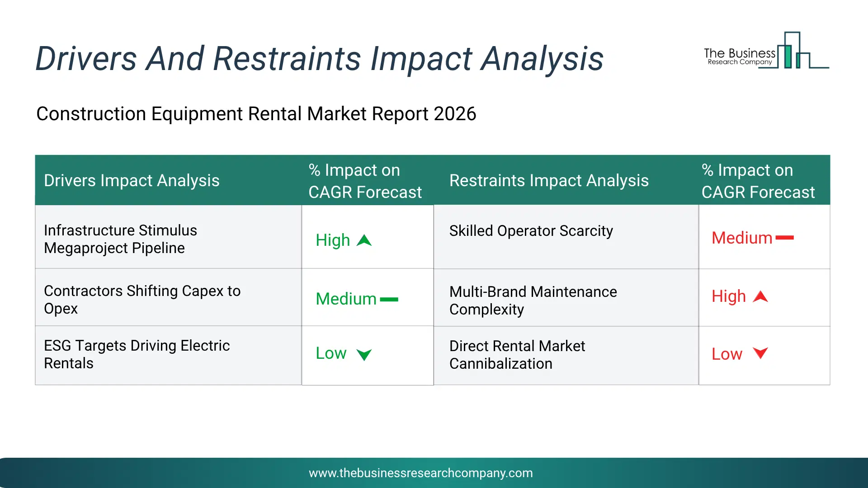
Task: Click red up arrow beside High restraint
Action: point(760,296)
